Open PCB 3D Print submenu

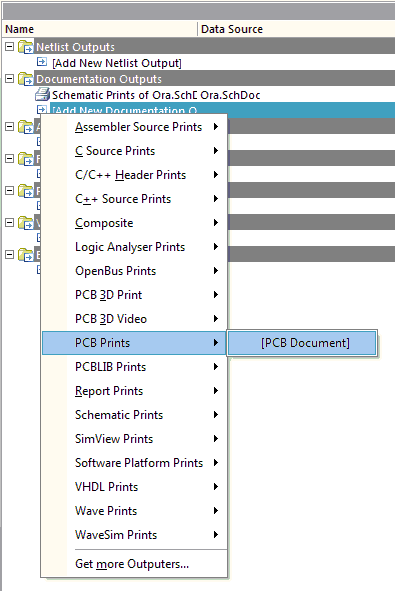pos(135,295)
